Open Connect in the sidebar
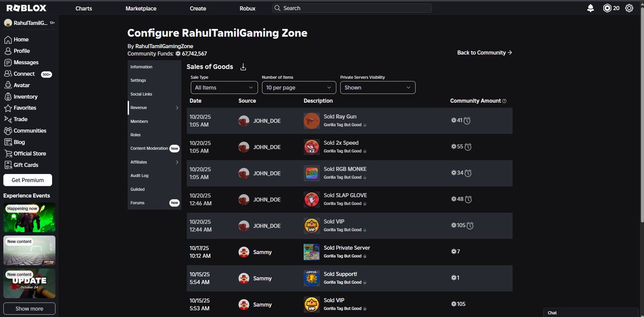 28,74
